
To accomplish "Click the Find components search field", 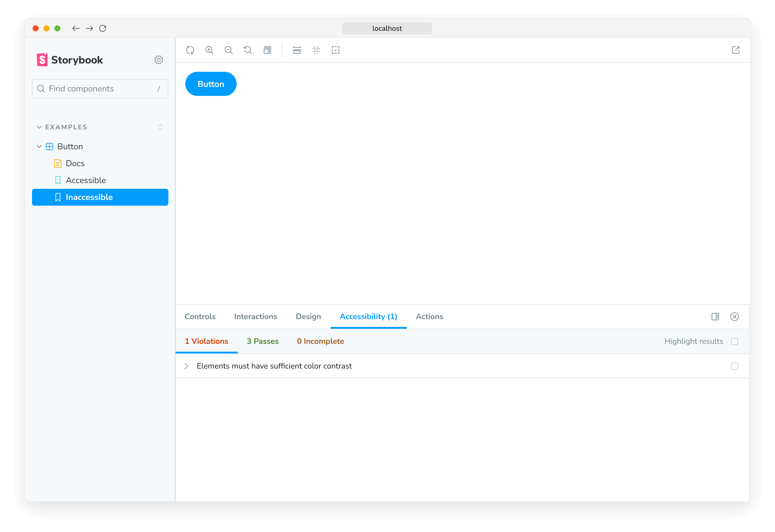I will pyautogui.click(x=100, y=89).
